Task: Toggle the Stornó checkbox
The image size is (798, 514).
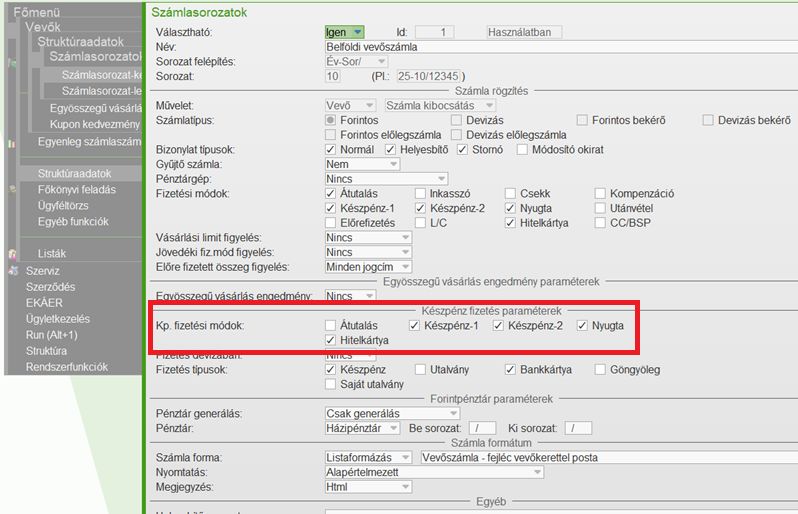Action: pos(462,150)
